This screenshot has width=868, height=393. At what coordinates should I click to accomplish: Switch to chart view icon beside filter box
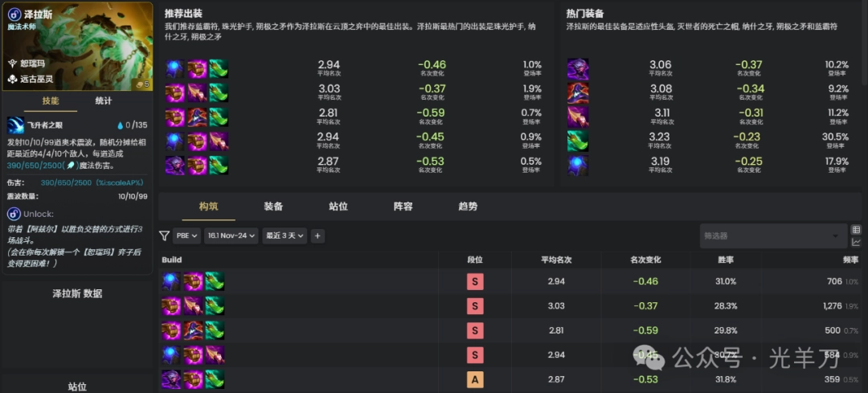(856, 242)
